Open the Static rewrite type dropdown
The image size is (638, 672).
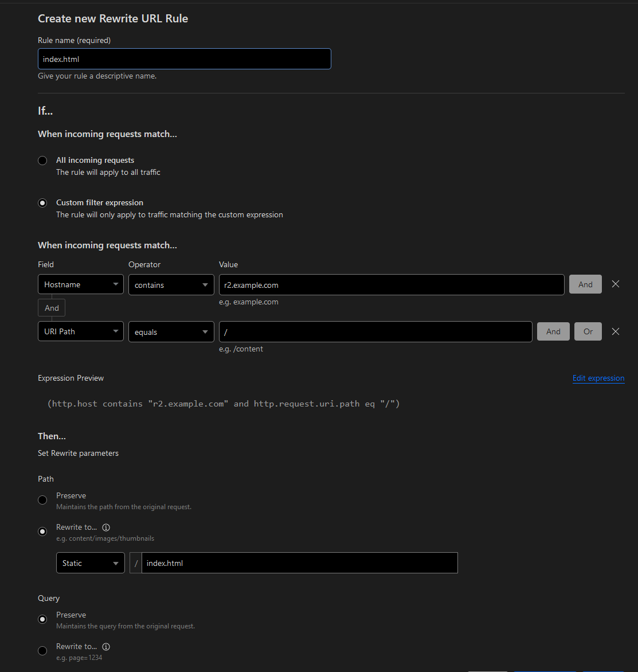pyautogui.click(x=90, y=562)
